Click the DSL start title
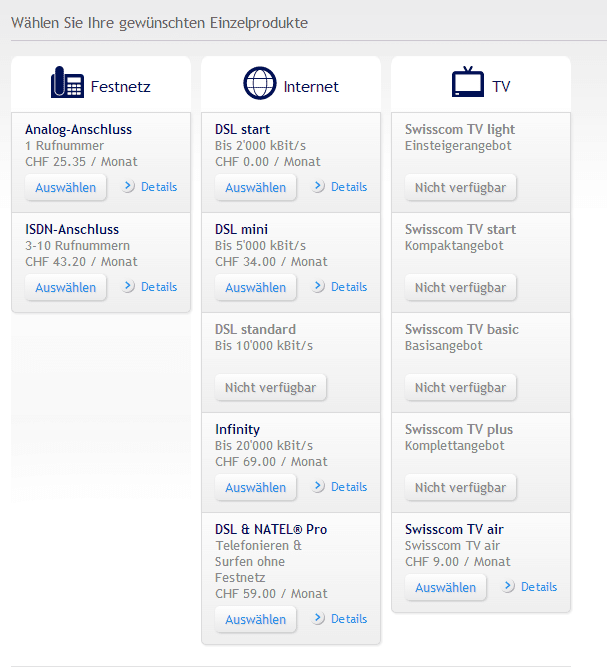The height and width of the screenshot is (669, 607). pos(242,129)
